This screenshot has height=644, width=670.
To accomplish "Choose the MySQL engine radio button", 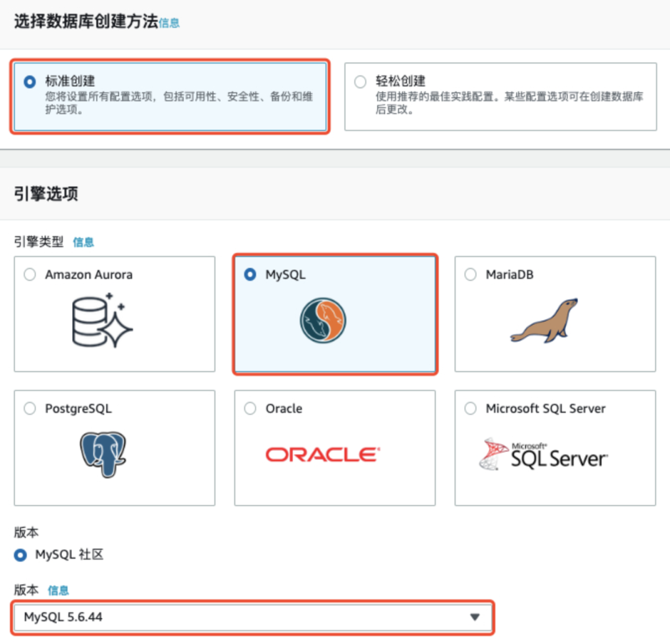I will (x=250, y=274).
